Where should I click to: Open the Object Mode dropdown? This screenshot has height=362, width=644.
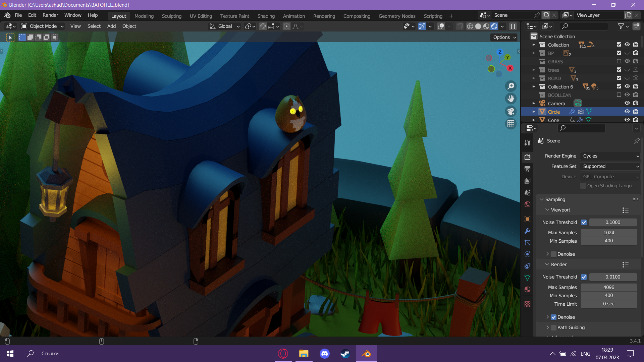click(43, 26)
